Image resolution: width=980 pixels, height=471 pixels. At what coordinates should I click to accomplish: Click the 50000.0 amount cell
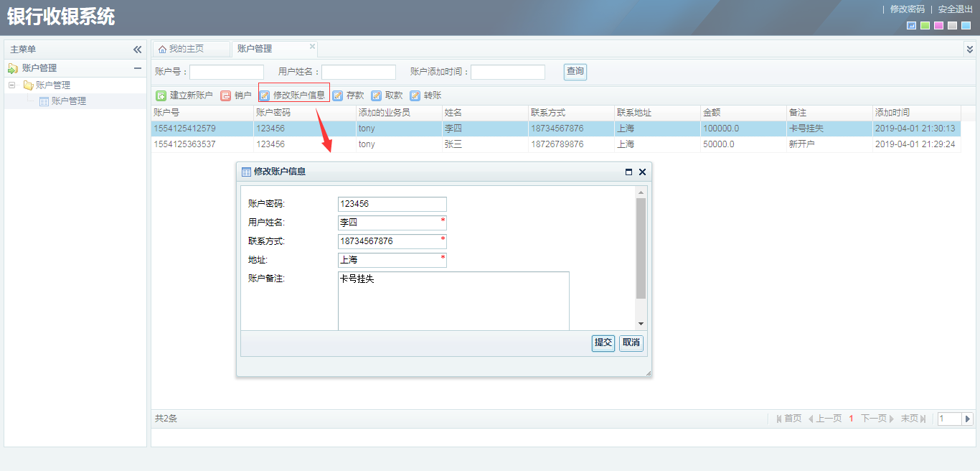743,144
